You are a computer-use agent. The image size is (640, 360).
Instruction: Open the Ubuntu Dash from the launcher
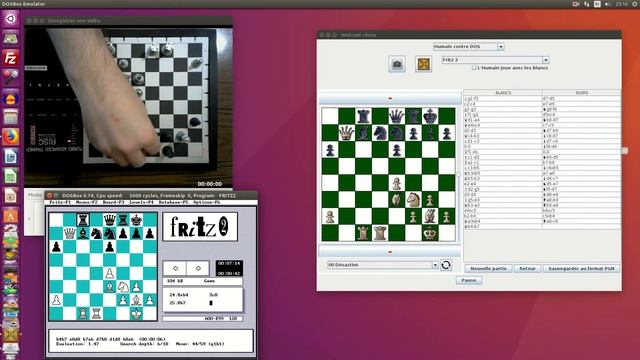pyautogui.click(x=10, y=18)
